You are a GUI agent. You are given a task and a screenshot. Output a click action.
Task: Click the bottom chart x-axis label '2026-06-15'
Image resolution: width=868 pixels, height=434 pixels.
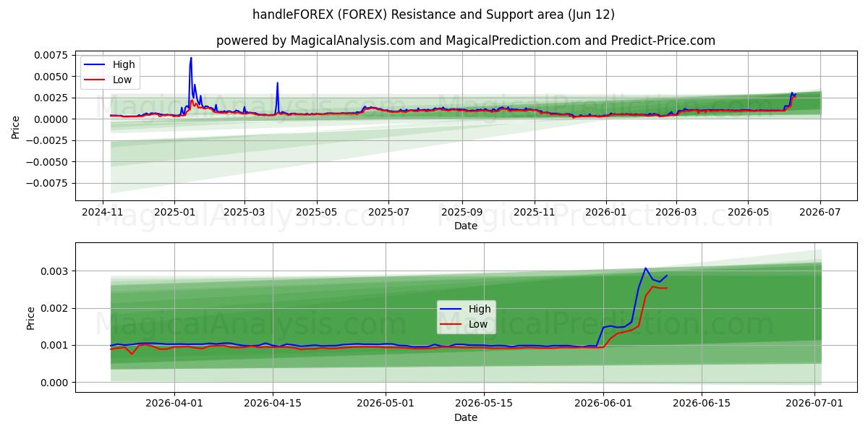(x=701, y=405)
